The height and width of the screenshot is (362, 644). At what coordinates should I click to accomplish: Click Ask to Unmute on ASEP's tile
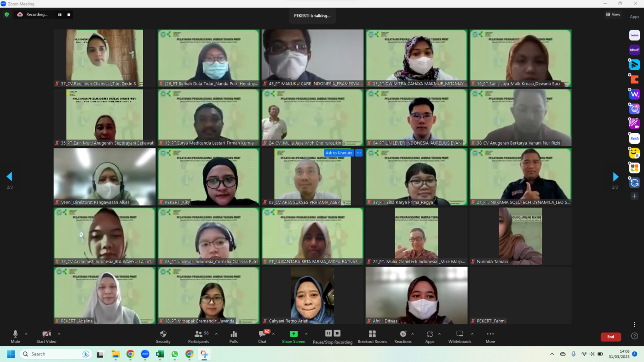(x=339, y=153)
